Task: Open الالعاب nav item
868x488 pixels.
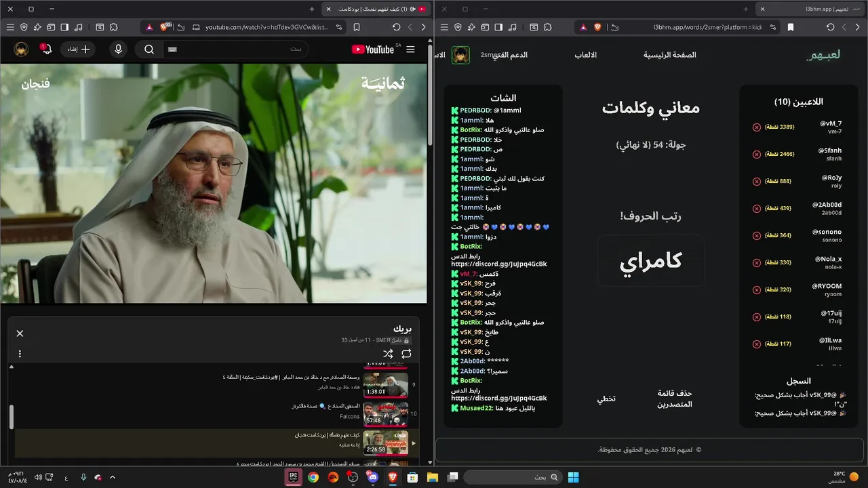Action: coord(586,55)
